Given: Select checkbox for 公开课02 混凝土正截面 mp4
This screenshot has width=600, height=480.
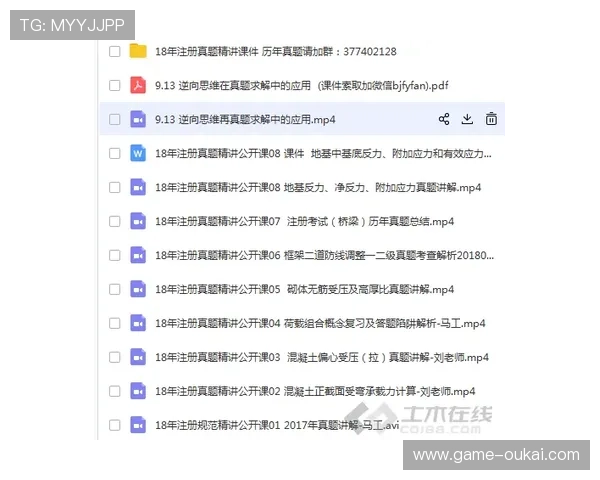Looking at the screenshot, I should [x=114, y=391].
